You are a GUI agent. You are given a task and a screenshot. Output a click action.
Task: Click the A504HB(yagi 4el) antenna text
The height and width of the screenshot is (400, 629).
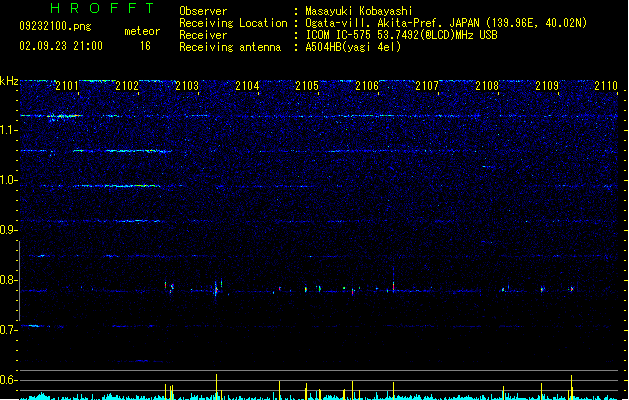pyautogui.click(x=353, y=47)
